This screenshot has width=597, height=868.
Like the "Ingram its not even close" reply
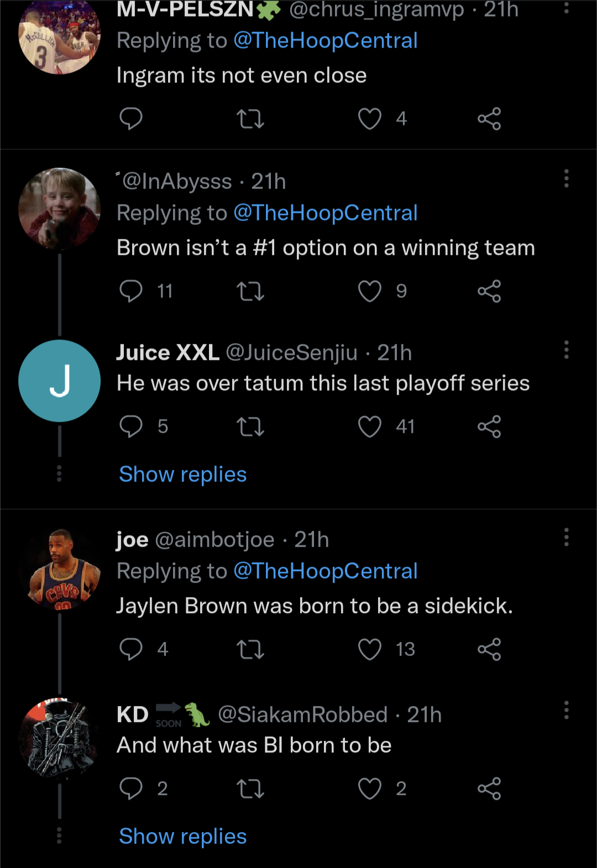point(370,119)
